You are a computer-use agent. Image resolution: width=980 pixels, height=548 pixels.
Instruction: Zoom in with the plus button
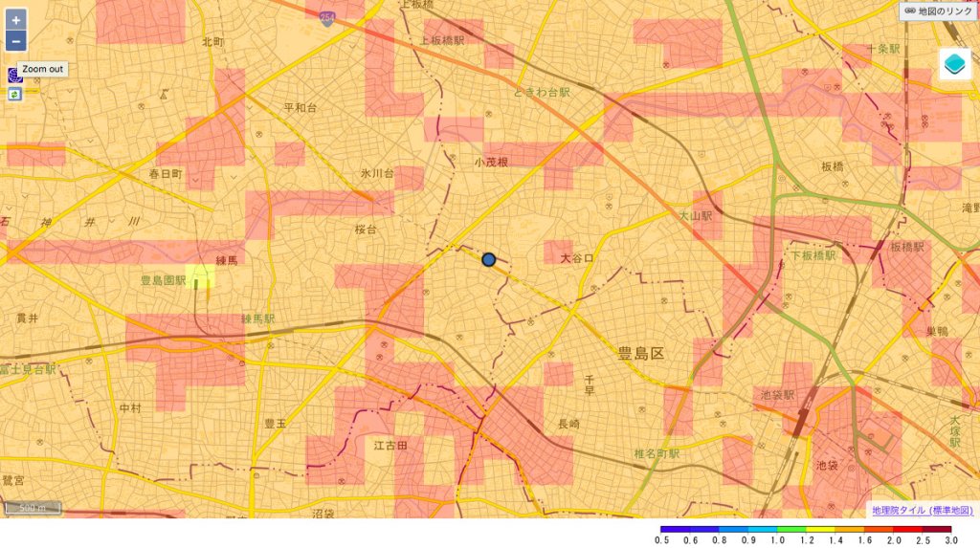click(15, 19)
